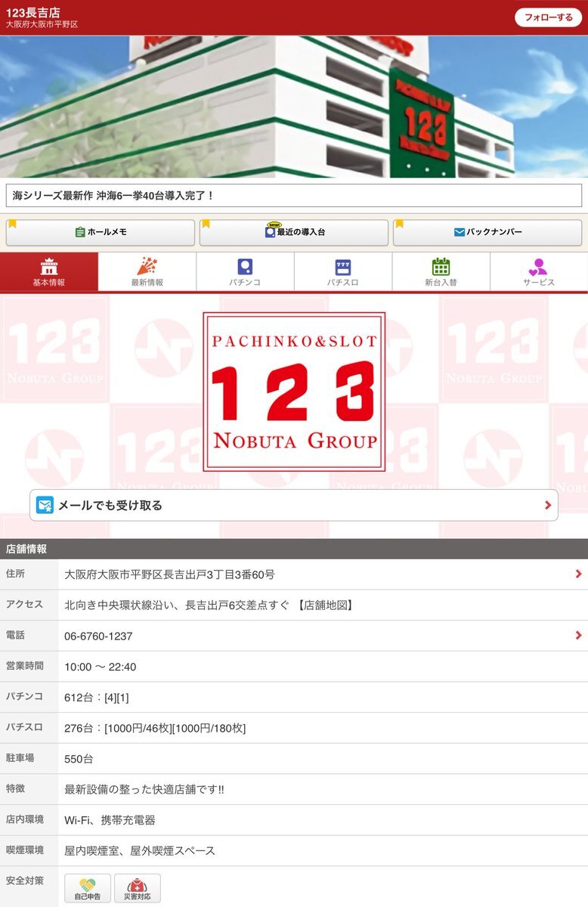This screenshot has height=907, width=588.
Task: Click the Wi-Fi、携帯充電器 amenities text
Action: (x=110, y=820)
